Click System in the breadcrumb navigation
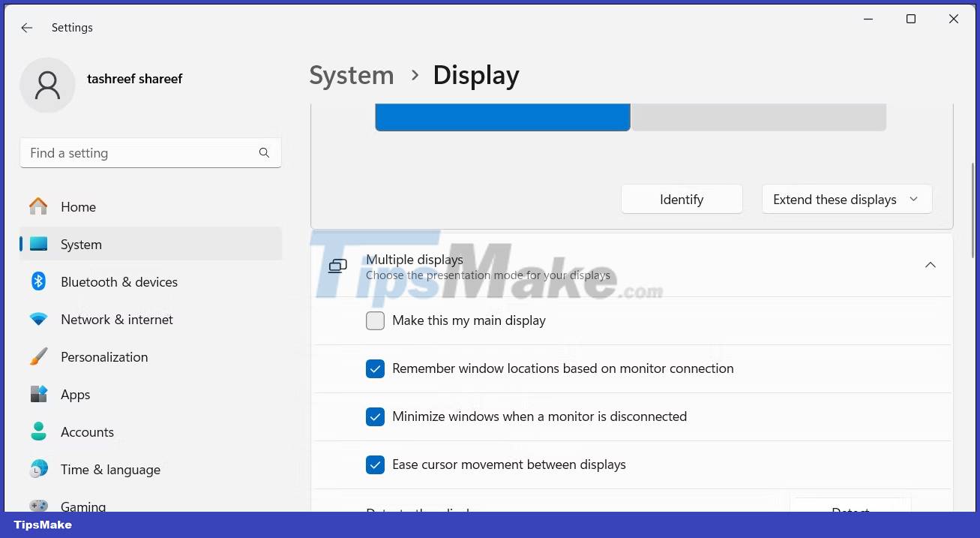 [351, 75]
